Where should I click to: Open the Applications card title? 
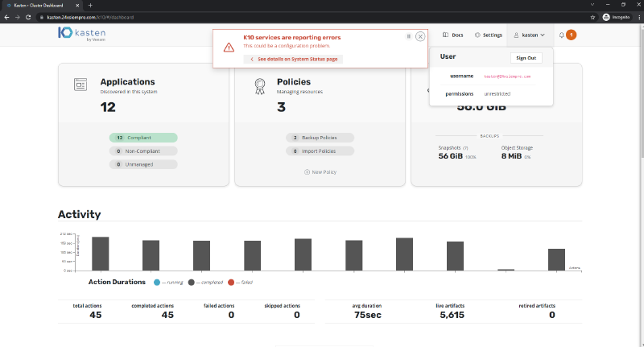pos(128,82)
